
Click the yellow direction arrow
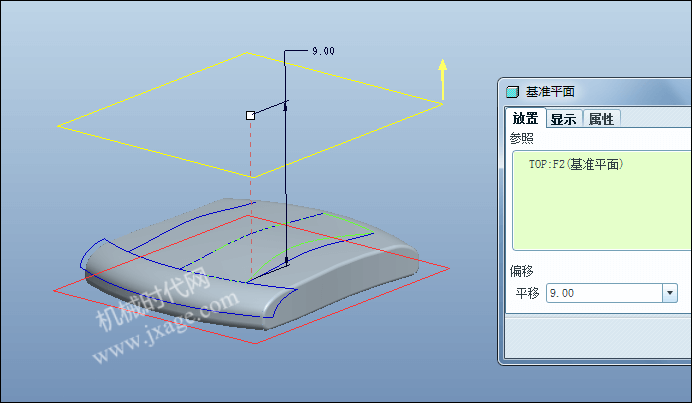point(442,79)
